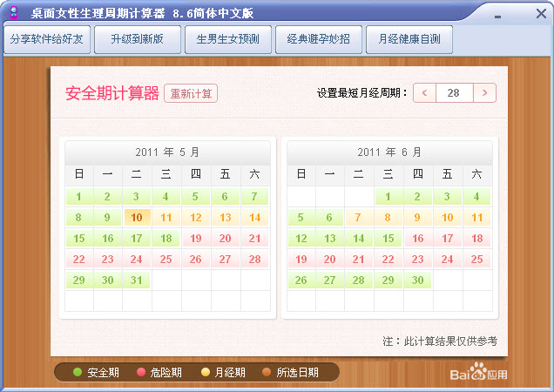554x392 pixels.
Task: Open 经典避孕妙招 tips
Action: [319, 39]
